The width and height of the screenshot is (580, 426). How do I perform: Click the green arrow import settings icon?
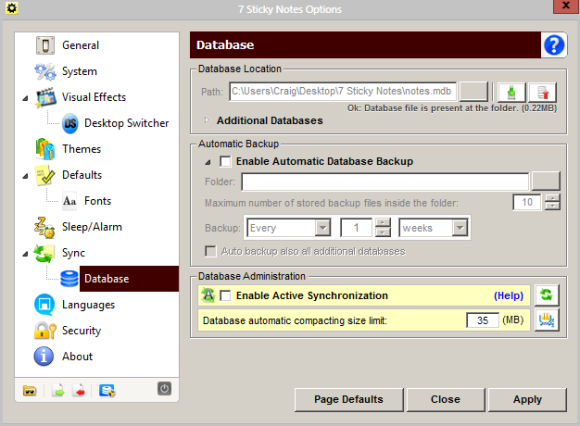(58, 390)
